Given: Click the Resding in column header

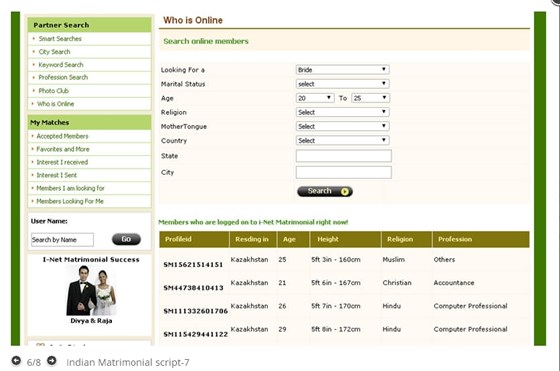Looking at the screenshot, I should (x=252, y=239).
